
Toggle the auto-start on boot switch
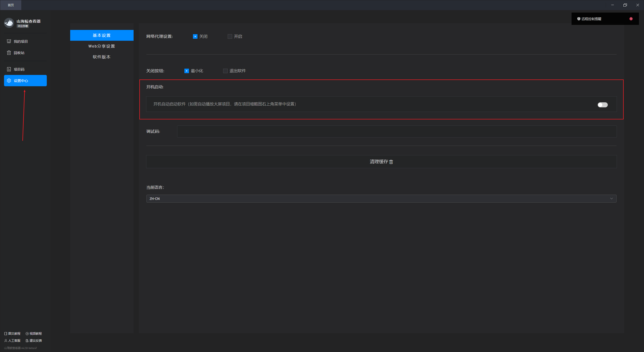602,105
